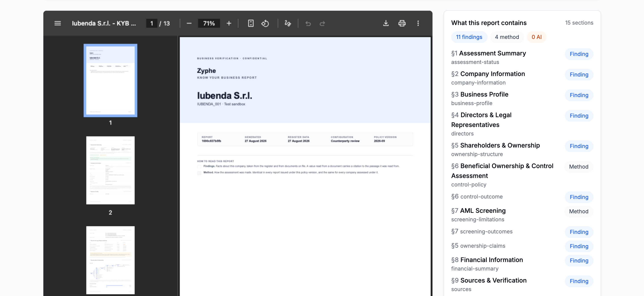Click the 'Counterparty review' configuration value
Image resolution: width=644 pixels, height=296 pixels.
tap(345, 141)
